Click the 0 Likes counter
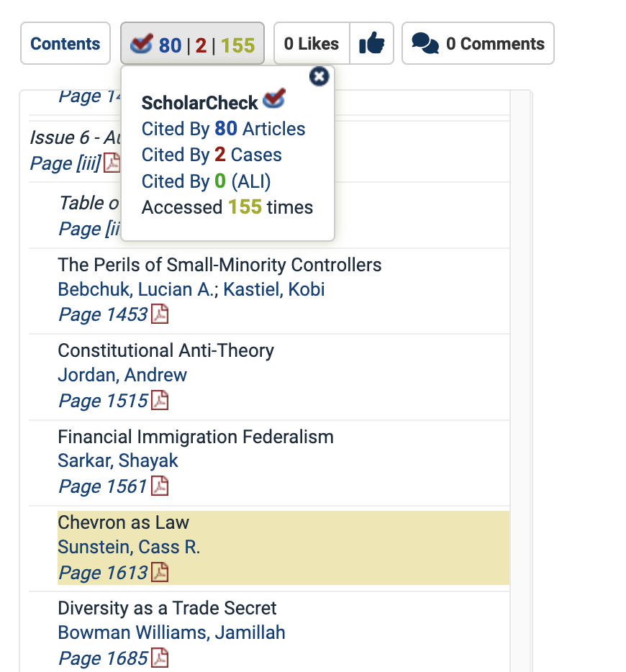626x672 pixels. tap(312, 44)
